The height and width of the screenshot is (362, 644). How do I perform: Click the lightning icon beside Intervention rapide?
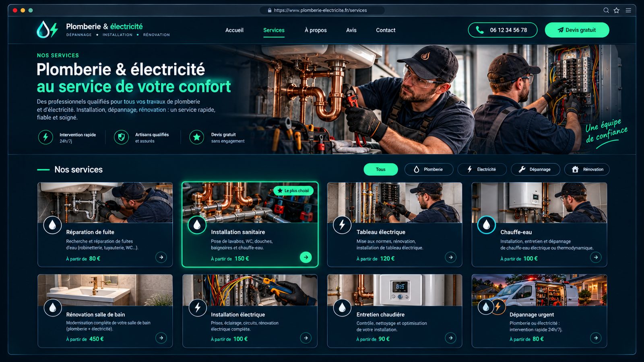[x=45, y=137]
